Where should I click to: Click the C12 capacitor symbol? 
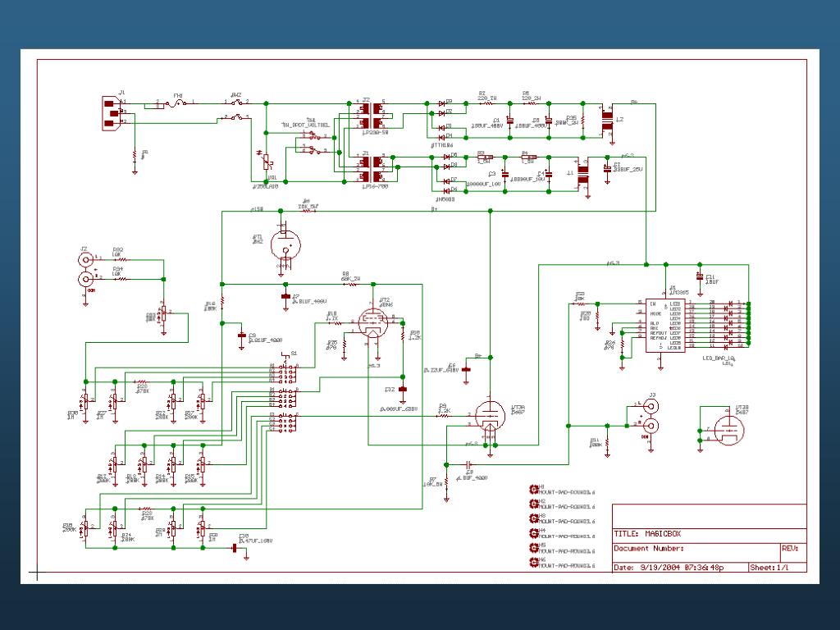[x=403, y=390]
